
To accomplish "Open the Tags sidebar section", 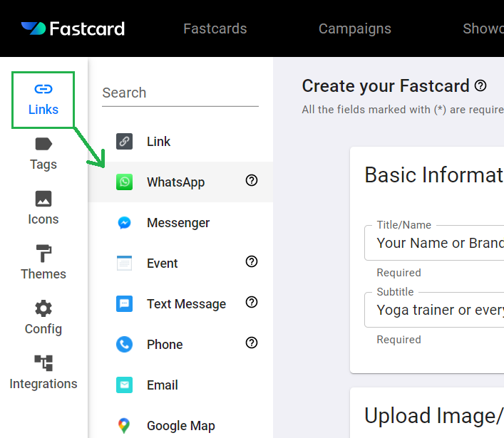I will (43, 154).
